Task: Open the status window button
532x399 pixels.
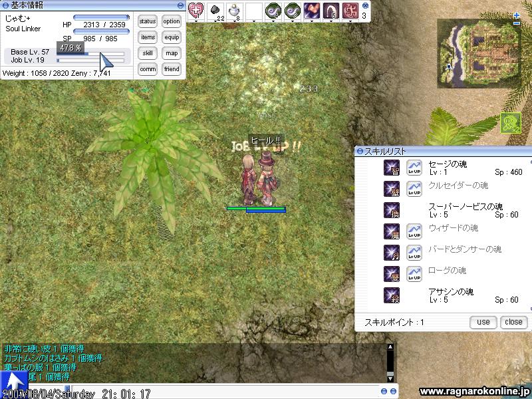Action: click(148, 21)
